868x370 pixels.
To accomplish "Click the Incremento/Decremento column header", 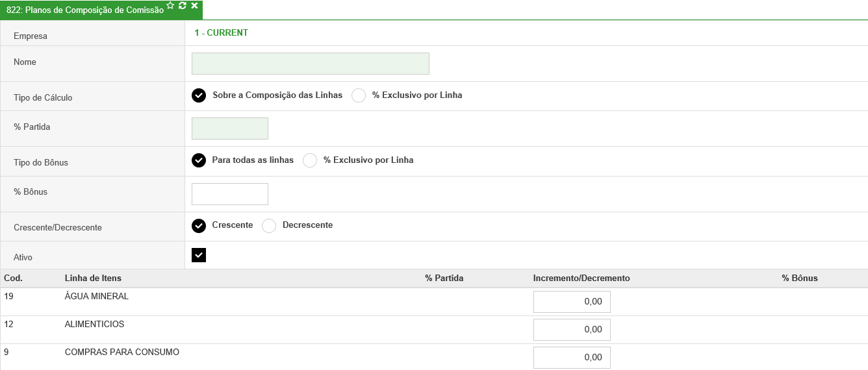I will (x=581, y=278).
